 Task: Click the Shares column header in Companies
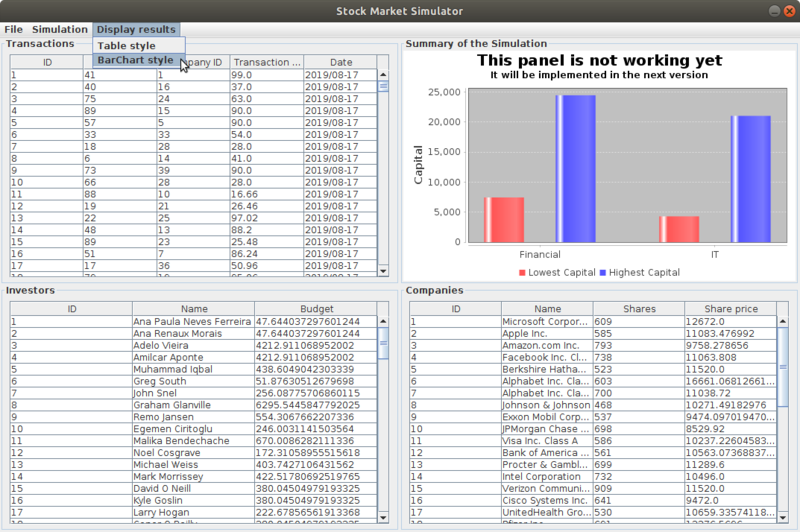click(637, 309)
